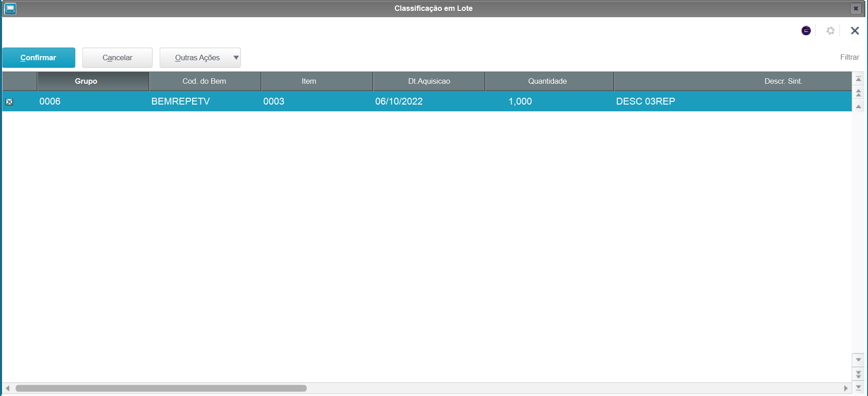This screenshot has width=868, height=396.
Task: Move down one row with the single down arrow
Action: pos(858,360)
